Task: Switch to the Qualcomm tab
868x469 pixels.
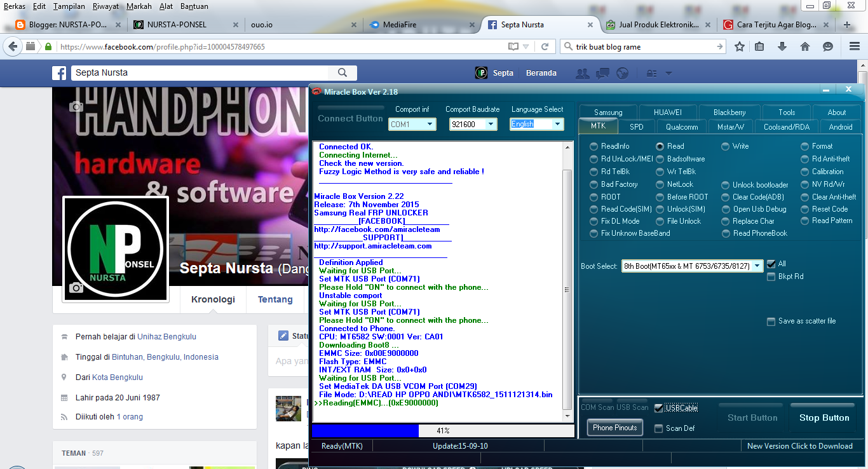Action: point(682,126)
